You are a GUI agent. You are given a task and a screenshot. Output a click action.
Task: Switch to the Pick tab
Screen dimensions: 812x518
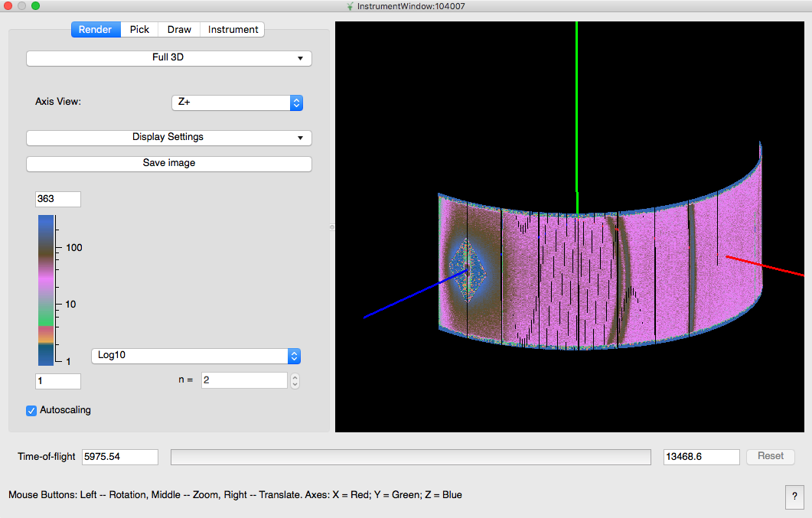pyautogui.click(x=139, y=29)
